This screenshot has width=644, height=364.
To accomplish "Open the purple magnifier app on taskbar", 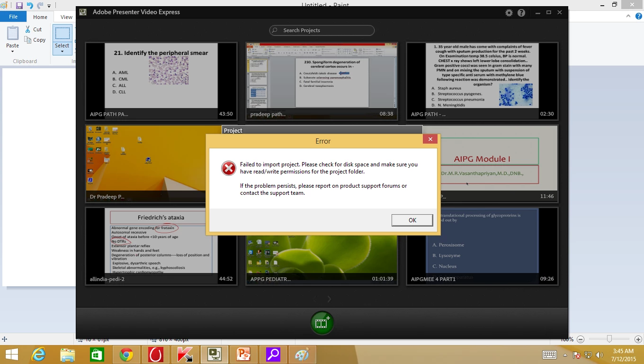I will click(x=273, y=355).
